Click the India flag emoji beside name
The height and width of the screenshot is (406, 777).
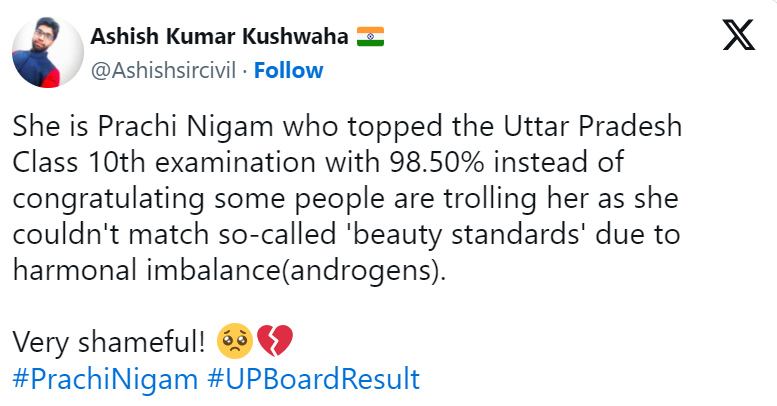tap(371, 37)
